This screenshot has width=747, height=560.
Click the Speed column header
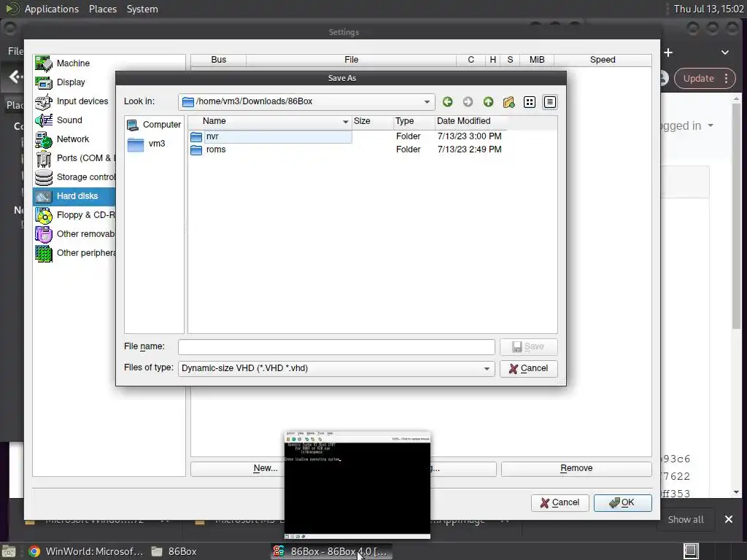coord(603,60)
